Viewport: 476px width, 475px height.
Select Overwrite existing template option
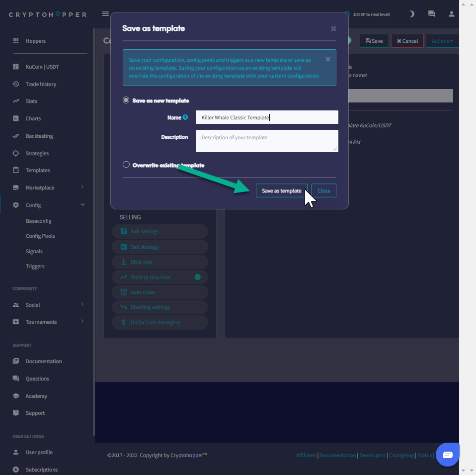126,165
